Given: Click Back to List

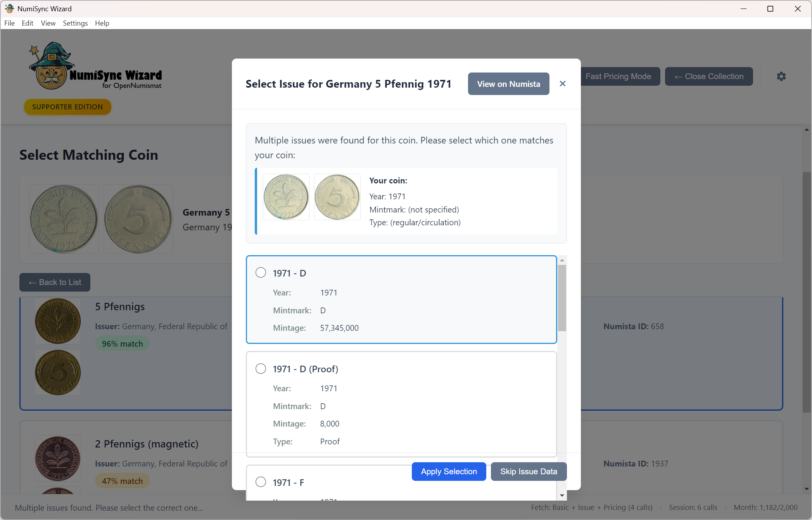Looking at the screenshot, I should pos(54,282).
